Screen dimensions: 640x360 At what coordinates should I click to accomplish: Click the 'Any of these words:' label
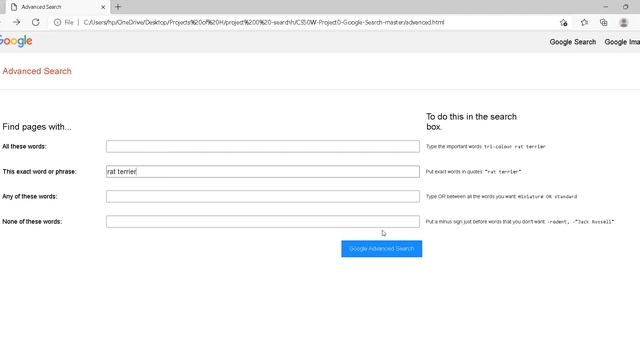(30, 196)
